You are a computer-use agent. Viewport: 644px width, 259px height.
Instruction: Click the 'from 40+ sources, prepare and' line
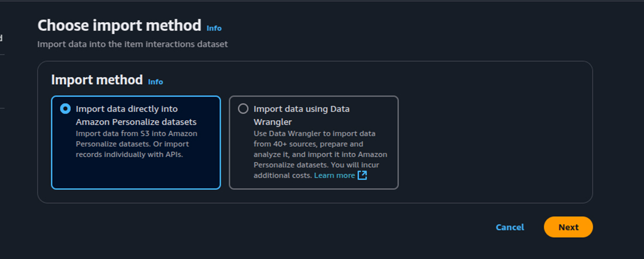(x=309, y=144)
